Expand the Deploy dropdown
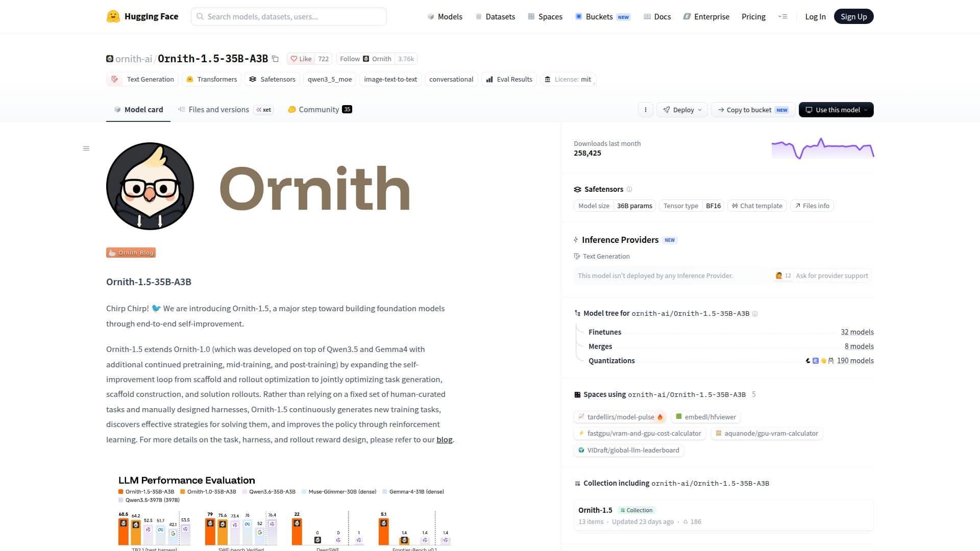980x551 pixels. (x=682, y=110)
